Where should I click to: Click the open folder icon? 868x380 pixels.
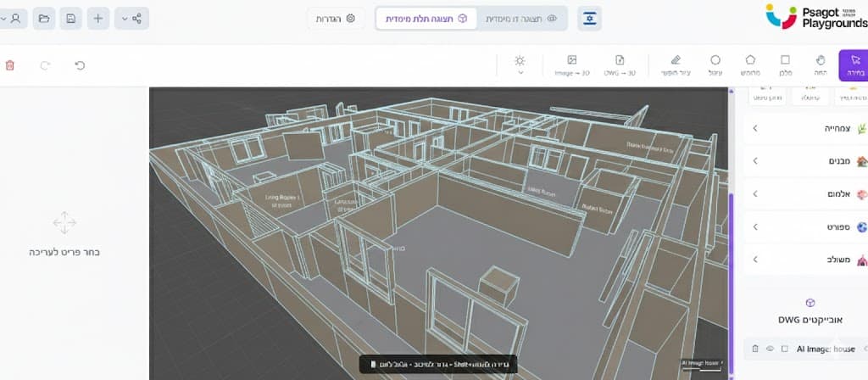point(44,19)
